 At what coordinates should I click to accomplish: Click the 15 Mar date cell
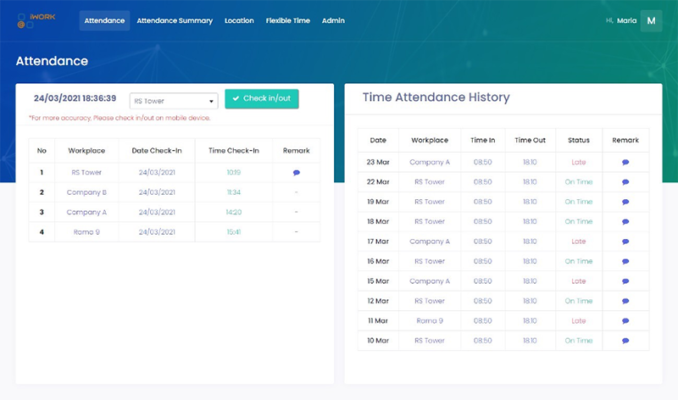(x=378, y=281)
